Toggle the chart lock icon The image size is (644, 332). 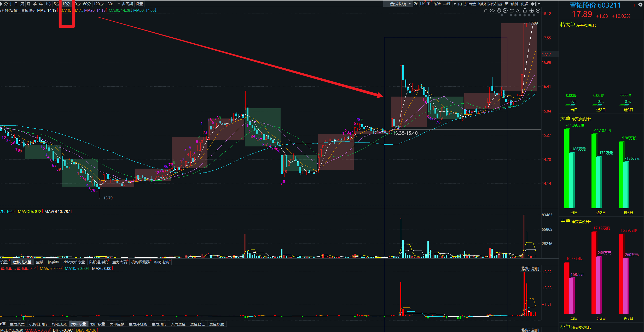click(x=525, y=11)
